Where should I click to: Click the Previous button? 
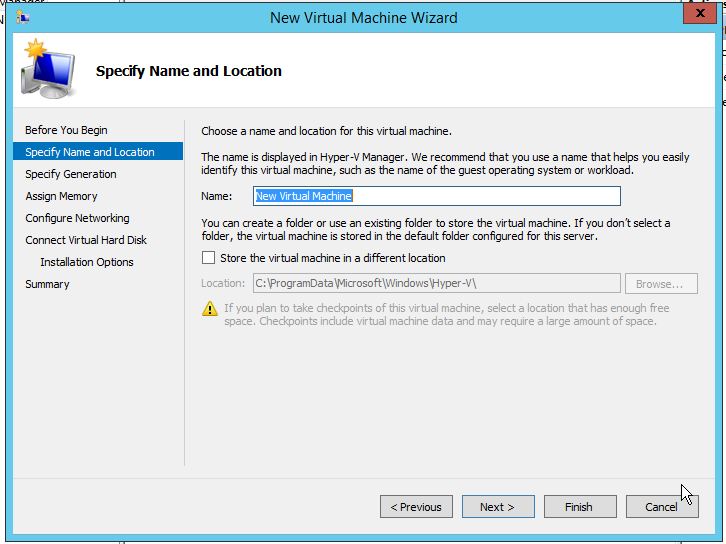(416, 506)
